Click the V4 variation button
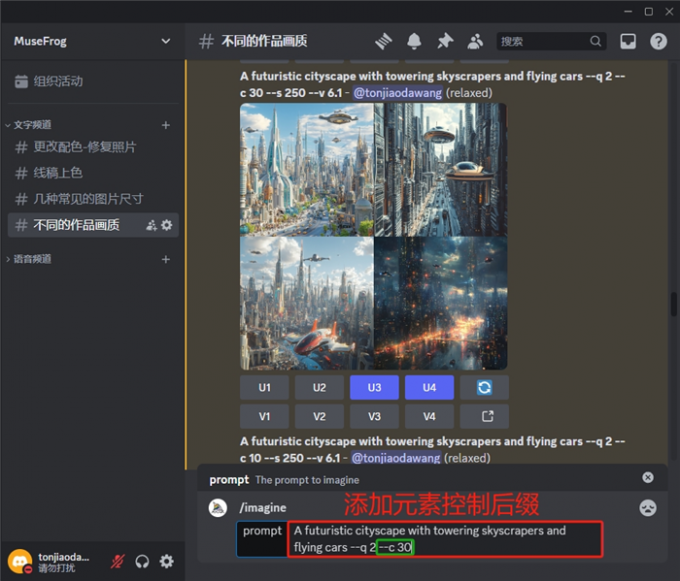Viewport: 680px width, 581px height. click(429, 416)
